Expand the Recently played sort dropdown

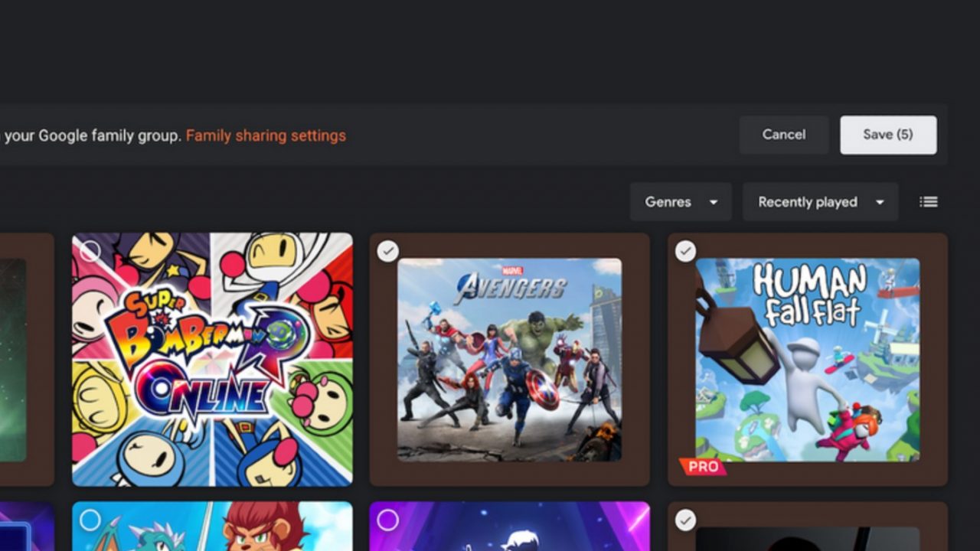[820, 202]
